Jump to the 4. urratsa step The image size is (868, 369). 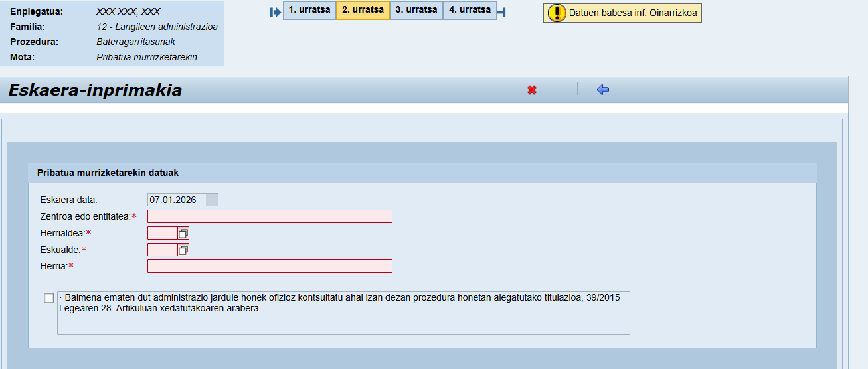point(470,11)
